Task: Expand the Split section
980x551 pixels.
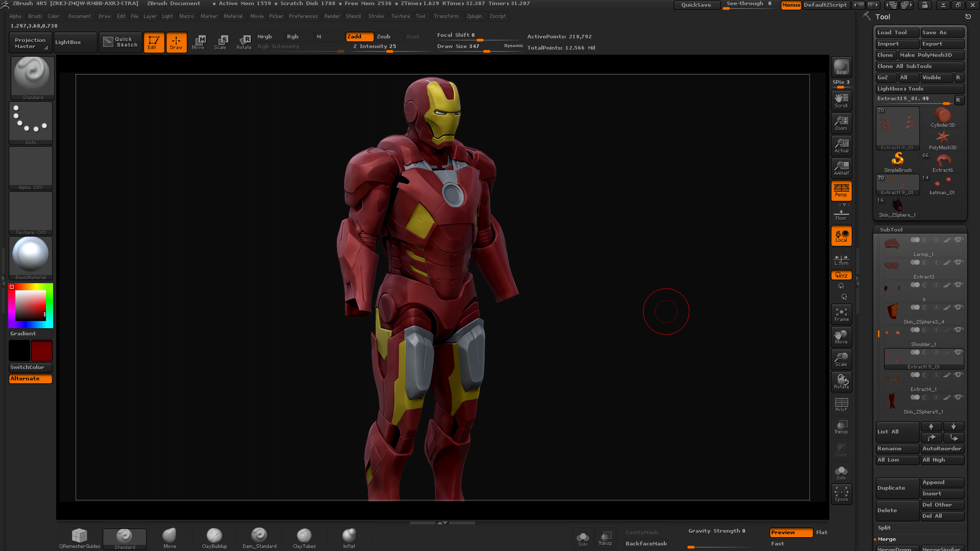Action: [x=885, y=528]
